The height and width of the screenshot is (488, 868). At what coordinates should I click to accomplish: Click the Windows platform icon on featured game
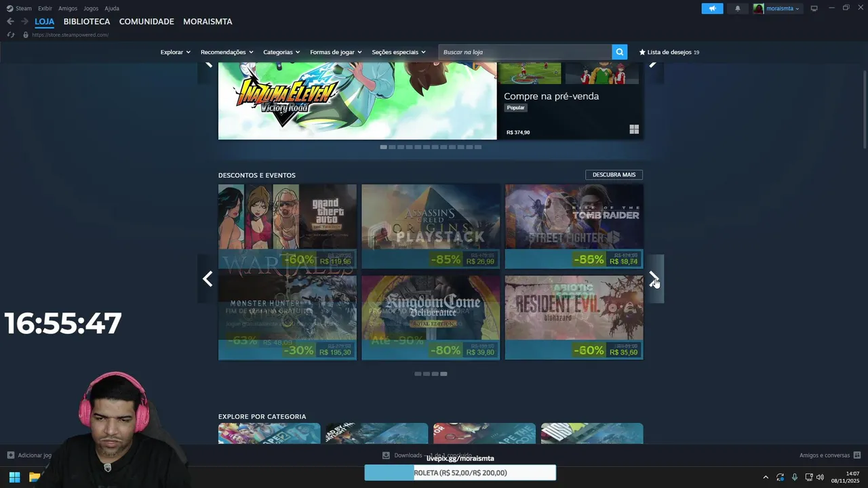tap(634, 129)
